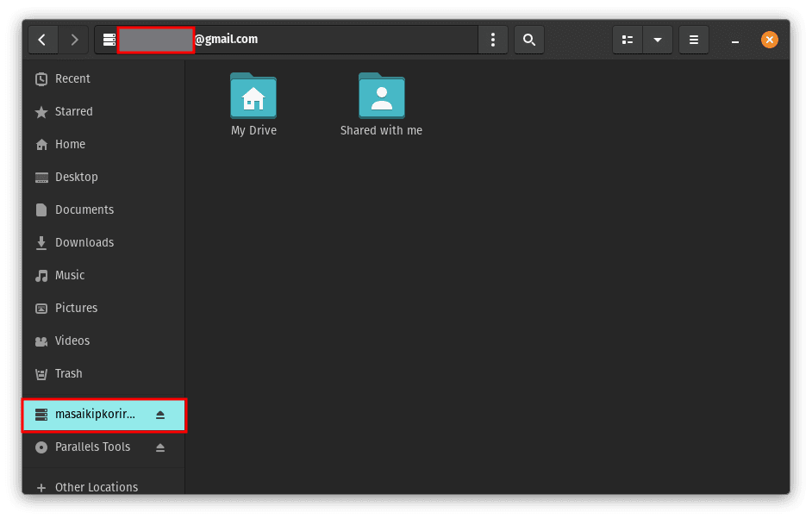Eject the Parallels Tools disc
The width and height of the screenshot is (812, 519).
tap(160, 447)
